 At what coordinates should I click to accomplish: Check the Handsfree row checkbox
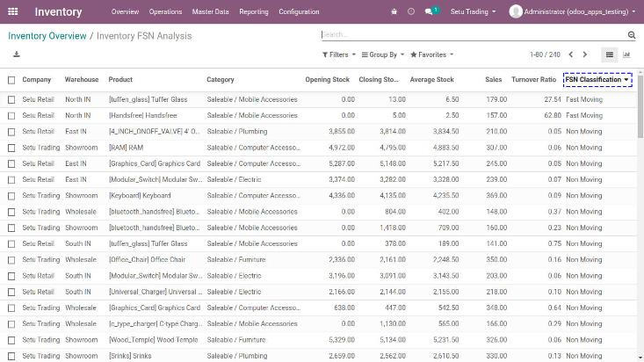click(x=11, y=116)
